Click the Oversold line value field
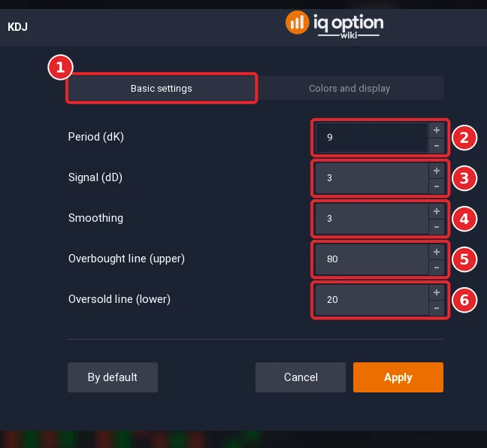 tap(372, 300)
